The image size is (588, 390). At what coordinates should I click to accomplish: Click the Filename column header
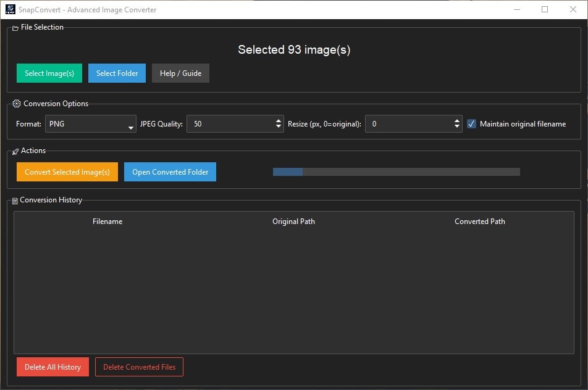107,221
